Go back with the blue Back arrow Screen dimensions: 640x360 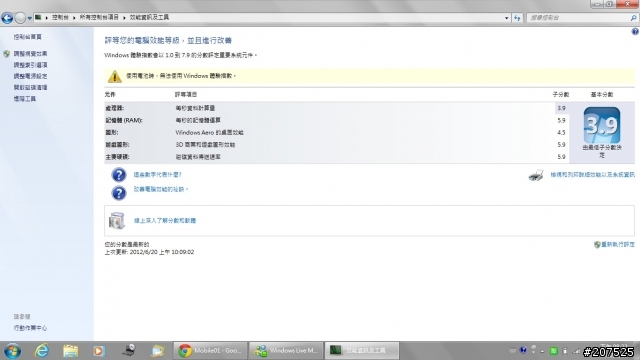7,18
